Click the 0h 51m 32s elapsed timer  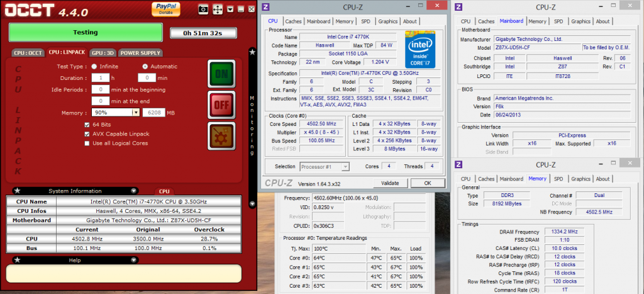pyautogui.click(x=203, y=33)
